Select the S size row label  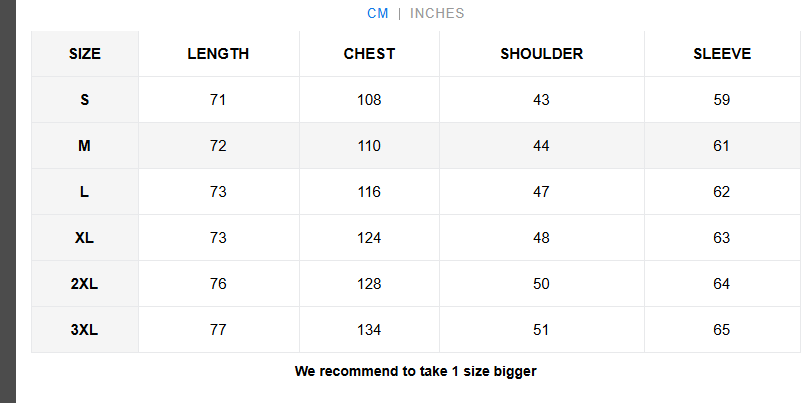85,100
